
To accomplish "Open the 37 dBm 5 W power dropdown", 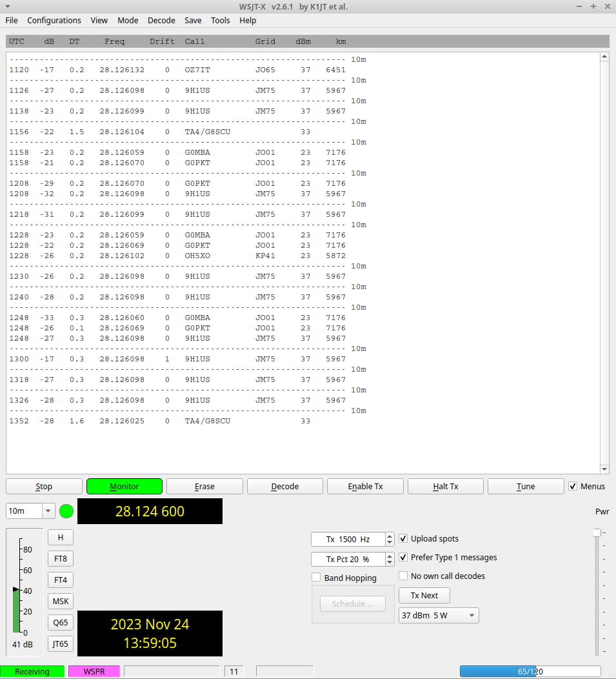I will [439, 615].
